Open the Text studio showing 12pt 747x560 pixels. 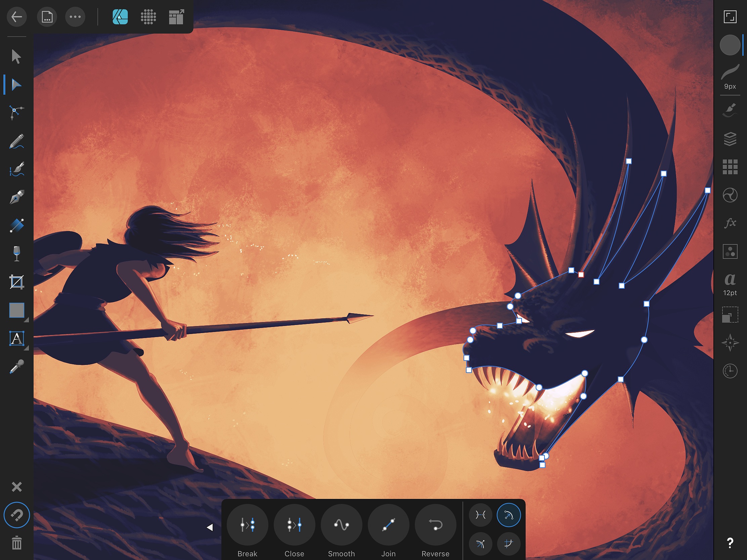point(730,284)
